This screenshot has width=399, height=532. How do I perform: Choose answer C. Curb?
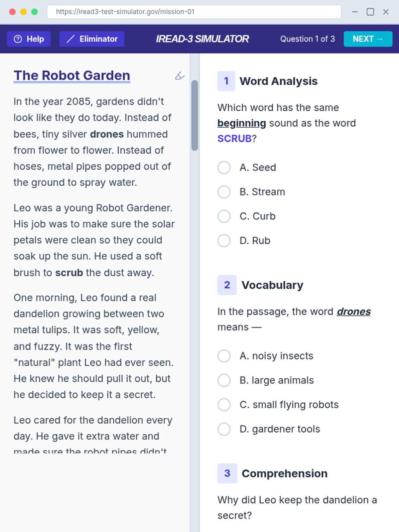tap(224, 216)
